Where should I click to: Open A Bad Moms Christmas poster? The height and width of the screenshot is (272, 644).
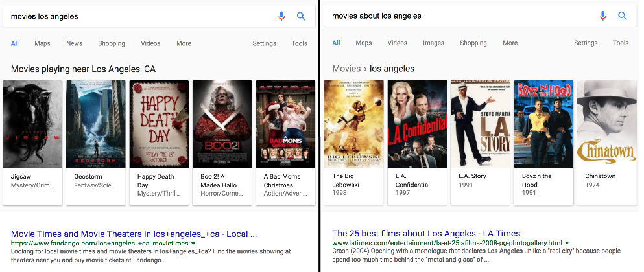click(x=285, y=124)
